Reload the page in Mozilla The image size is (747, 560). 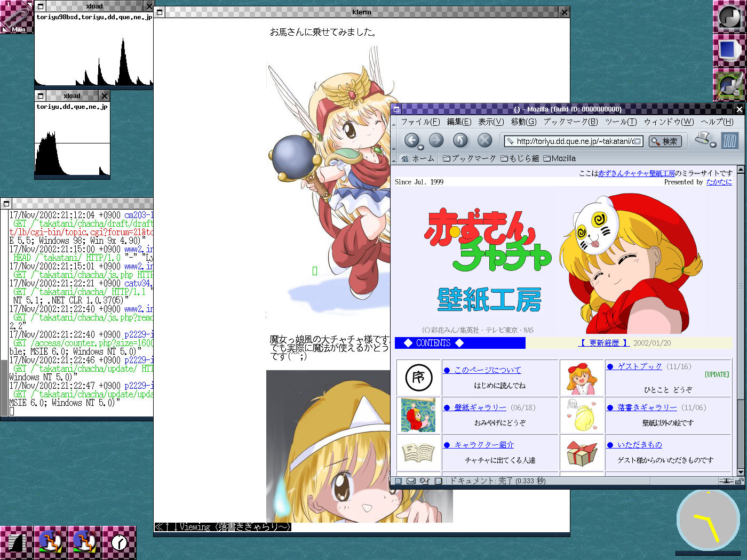tap(460, 140)
